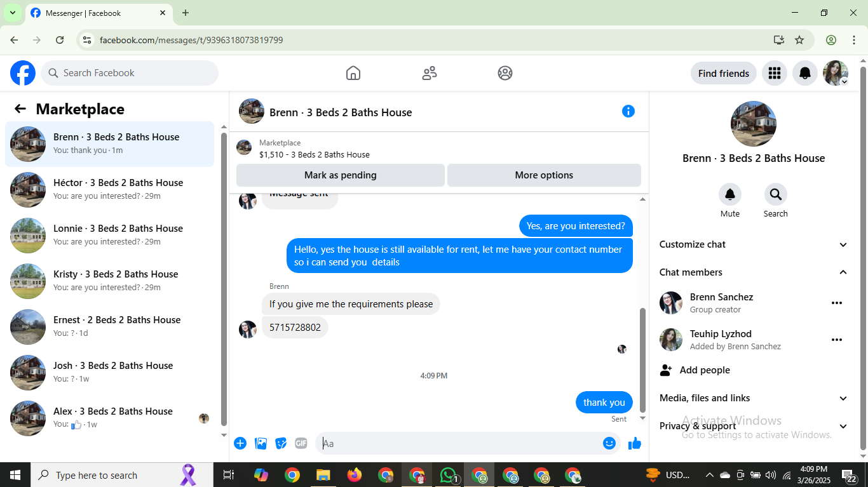Open the Groups icon in top navigation
Screen dimensions: 868x487
(505, 73)
